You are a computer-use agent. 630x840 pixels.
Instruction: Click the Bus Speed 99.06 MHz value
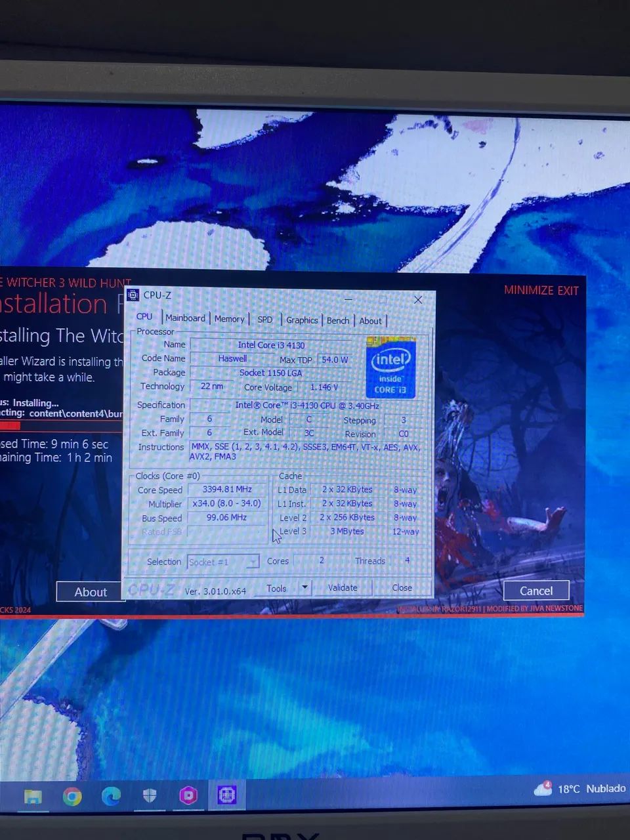coord(227,517)
